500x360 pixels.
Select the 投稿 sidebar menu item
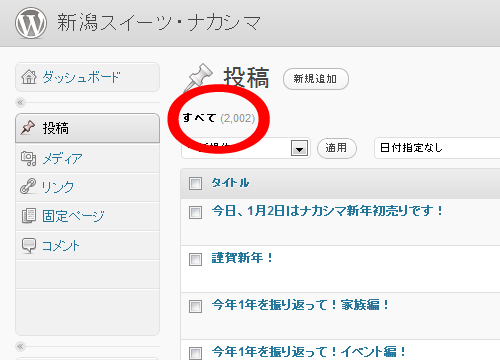[88, 128]
